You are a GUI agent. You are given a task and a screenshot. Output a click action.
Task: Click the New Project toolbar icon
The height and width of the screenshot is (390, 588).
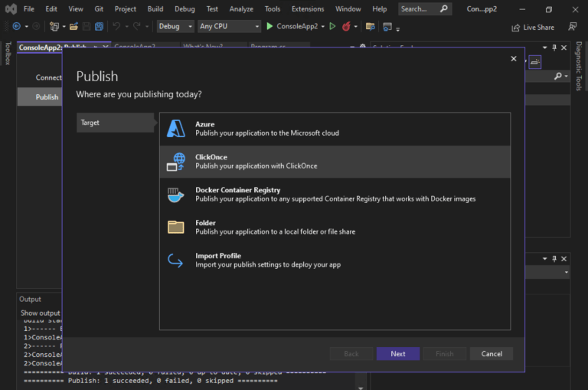point(54,26)
